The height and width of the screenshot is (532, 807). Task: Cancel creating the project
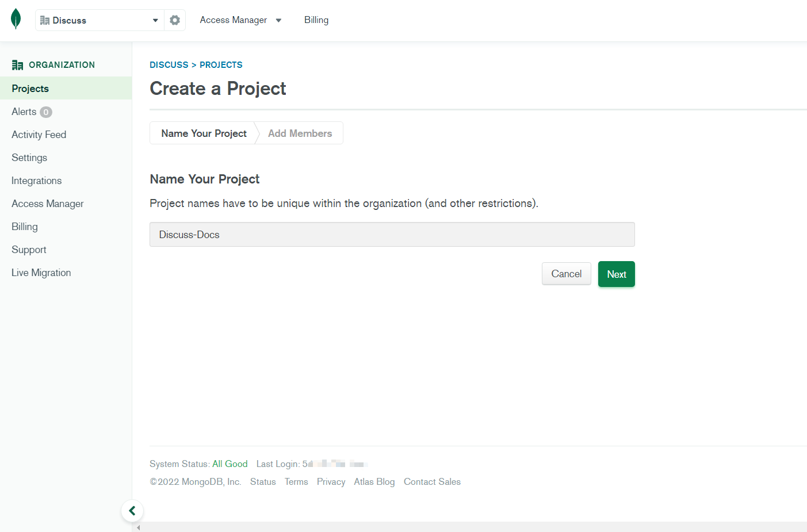tap(566, 274)
